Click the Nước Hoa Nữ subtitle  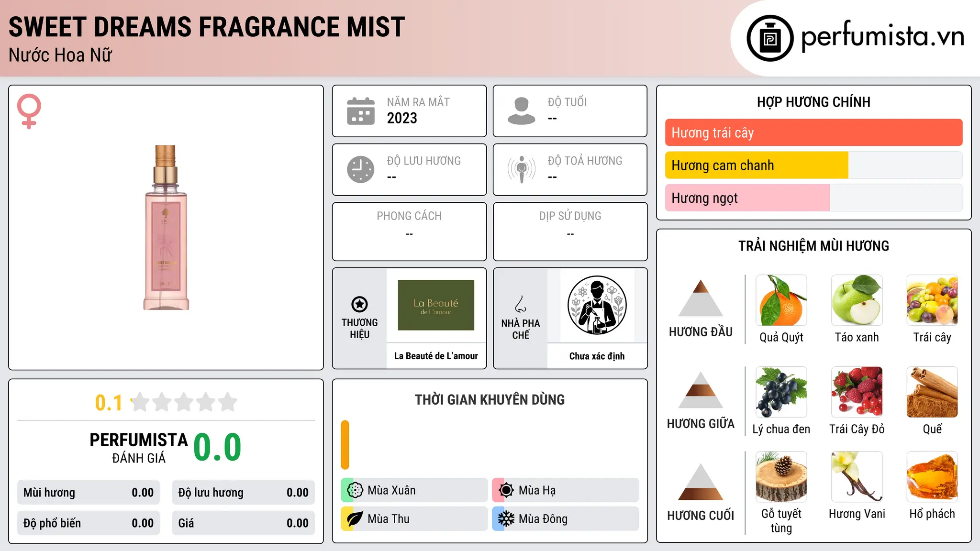coord(60,55)
